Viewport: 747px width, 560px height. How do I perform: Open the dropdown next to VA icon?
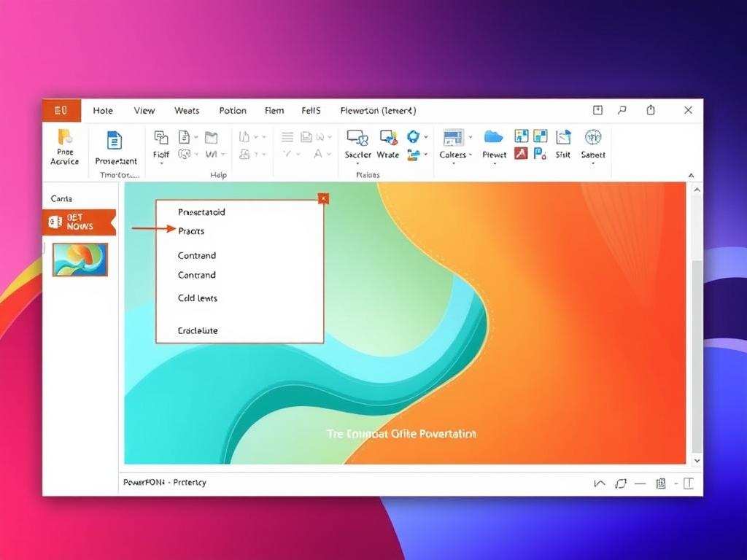(x=223, y=155)
